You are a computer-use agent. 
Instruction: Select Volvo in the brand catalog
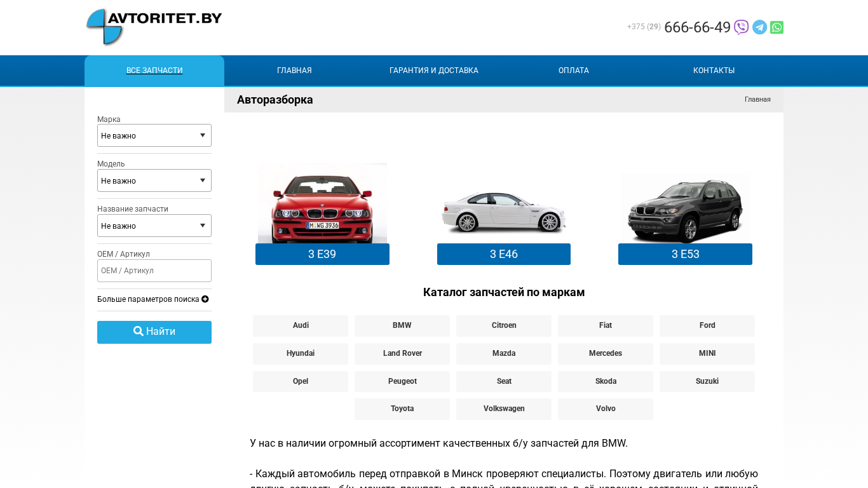tap(606, 409)
